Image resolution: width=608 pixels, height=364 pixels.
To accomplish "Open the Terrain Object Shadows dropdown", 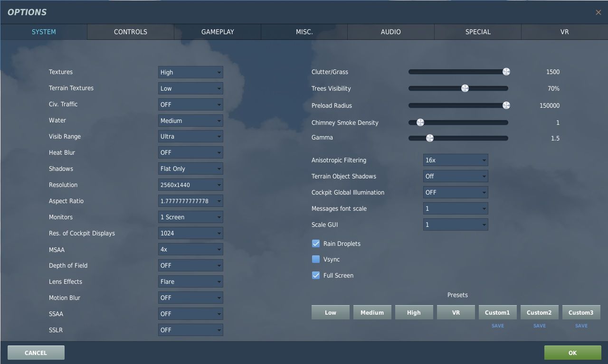I will pos(455,176).
